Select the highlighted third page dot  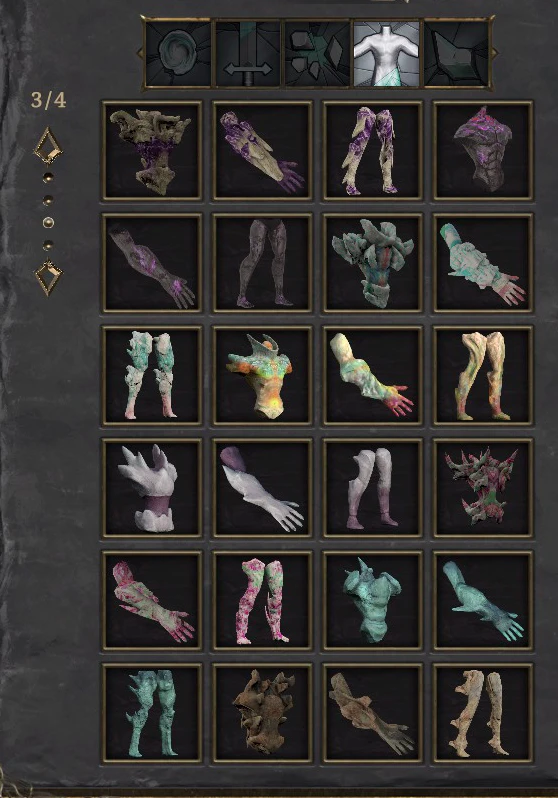[x=48, y=222]
